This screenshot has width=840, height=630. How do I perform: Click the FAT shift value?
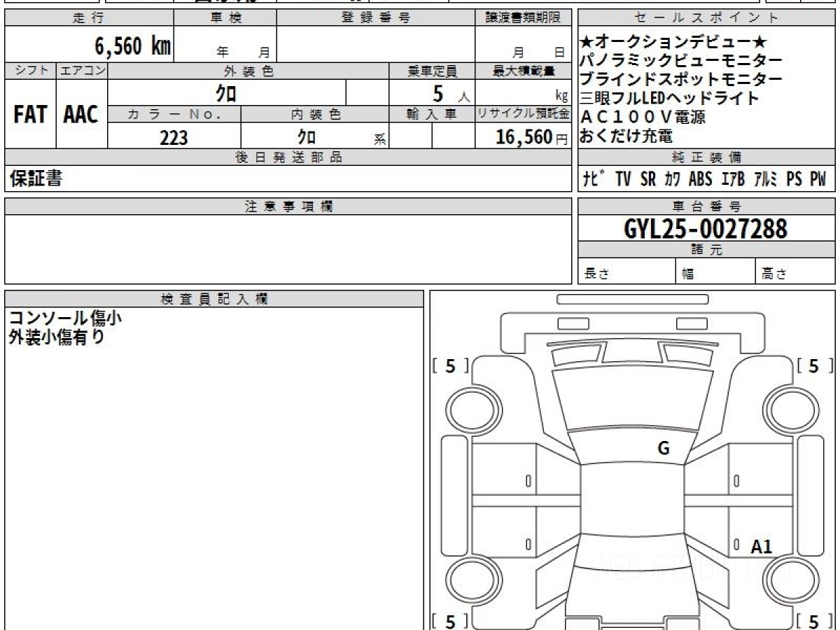tap(30, 115)
